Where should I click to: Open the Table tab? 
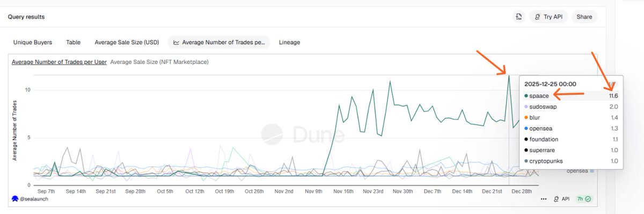tap(74, 42)
